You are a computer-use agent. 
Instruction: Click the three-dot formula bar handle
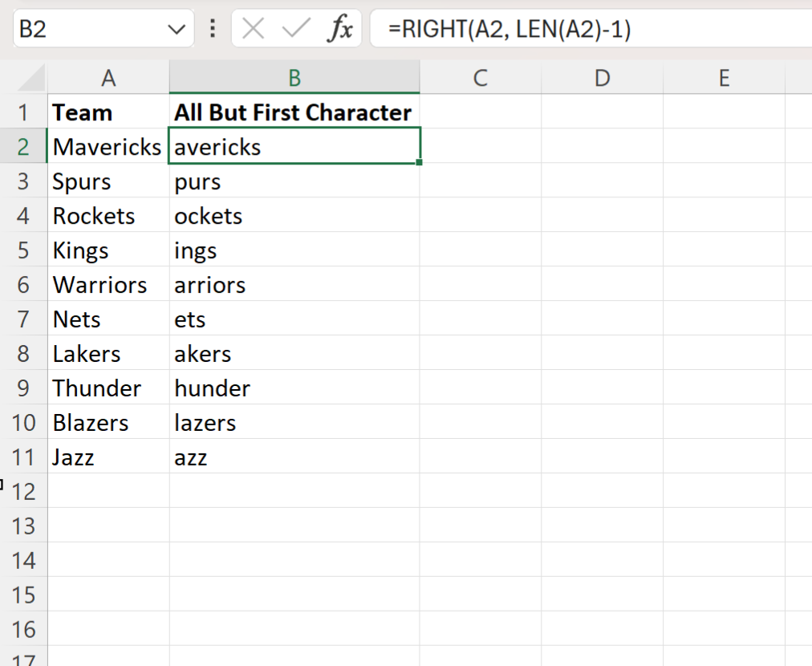[x=213, y=28]
